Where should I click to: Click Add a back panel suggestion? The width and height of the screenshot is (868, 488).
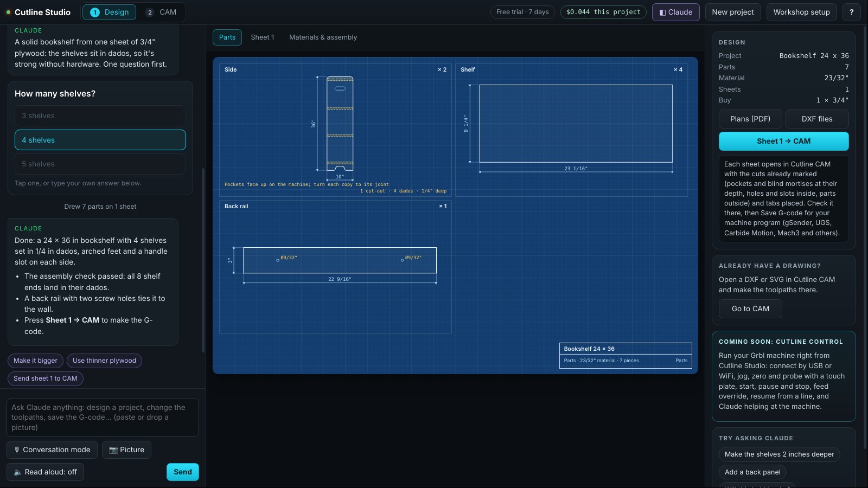752,472
